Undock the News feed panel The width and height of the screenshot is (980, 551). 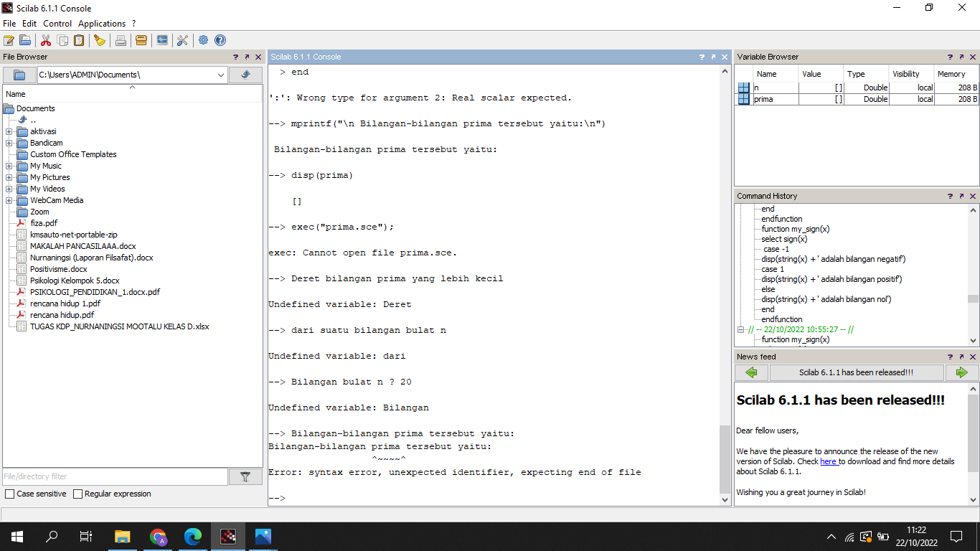961,357
